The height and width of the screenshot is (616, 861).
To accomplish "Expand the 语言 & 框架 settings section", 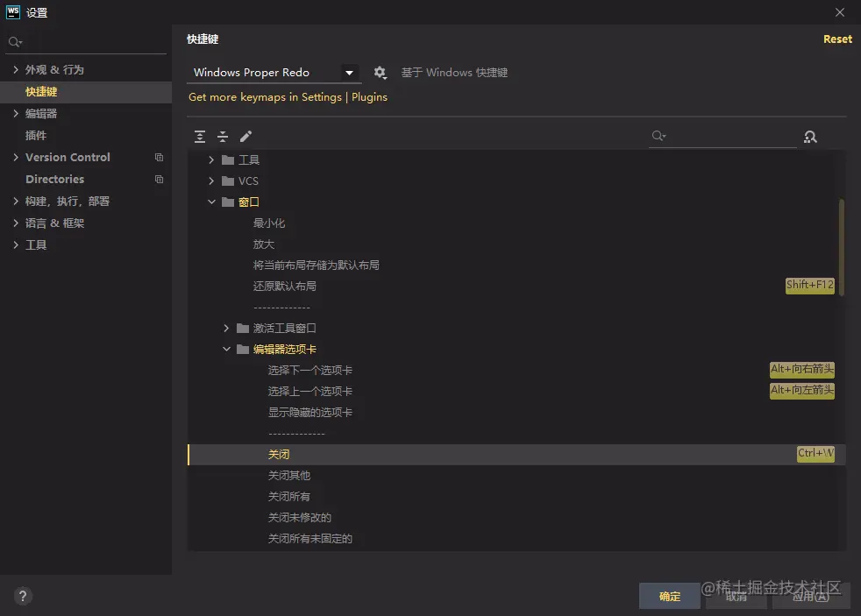I will pyautogui.click(x=16, y=223).
